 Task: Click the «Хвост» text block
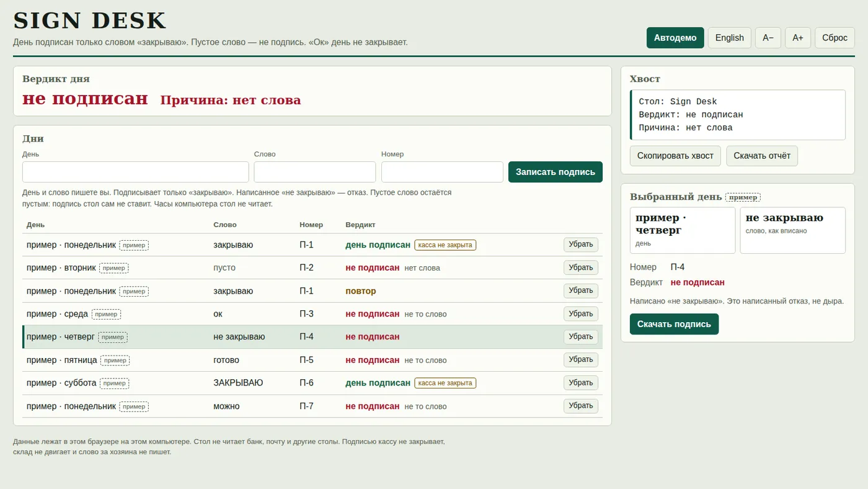pos(738,115)
